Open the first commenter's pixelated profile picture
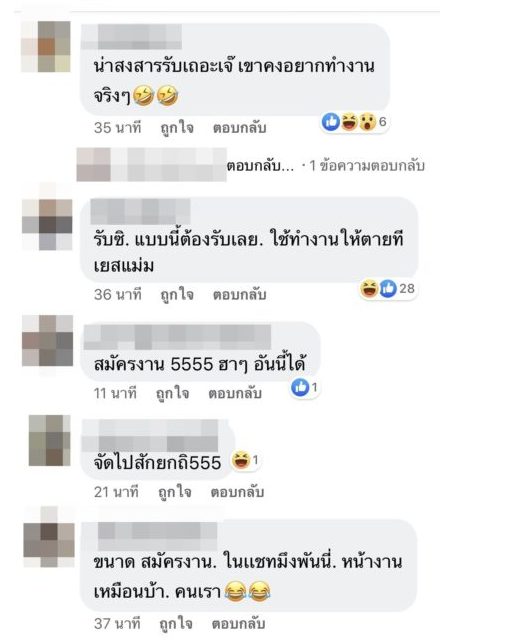Viewport: 519px width, 640px height. pyautogui.click(x=46, y=47)
